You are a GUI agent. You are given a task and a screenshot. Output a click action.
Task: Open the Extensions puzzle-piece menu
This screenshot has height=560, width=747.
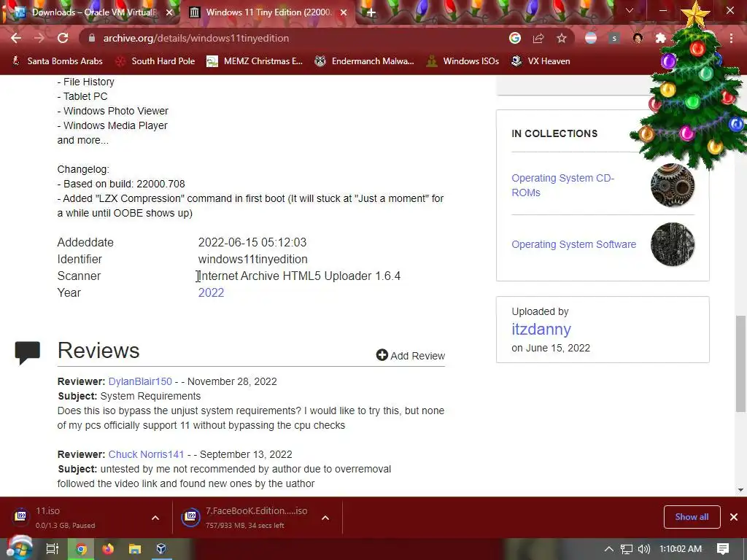point(661,38)
